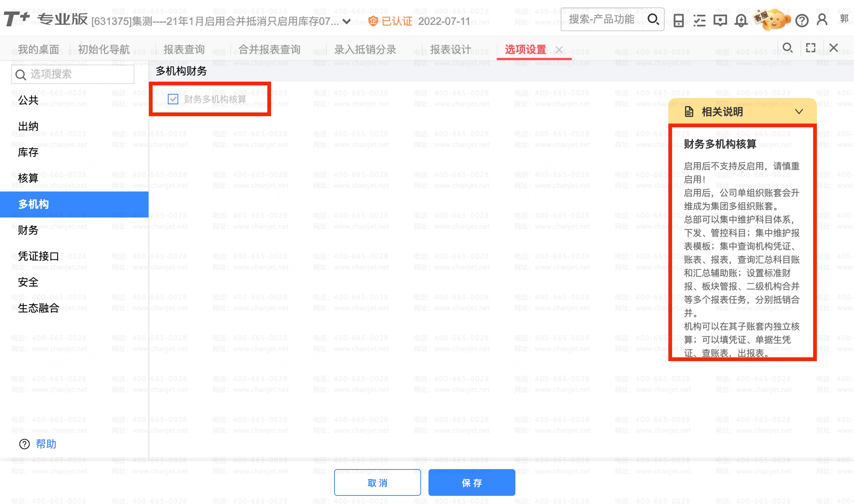Click the 相关说明 panel header
Image resolution: width=854 pixels, height=504 pixels.
(742, 112)
